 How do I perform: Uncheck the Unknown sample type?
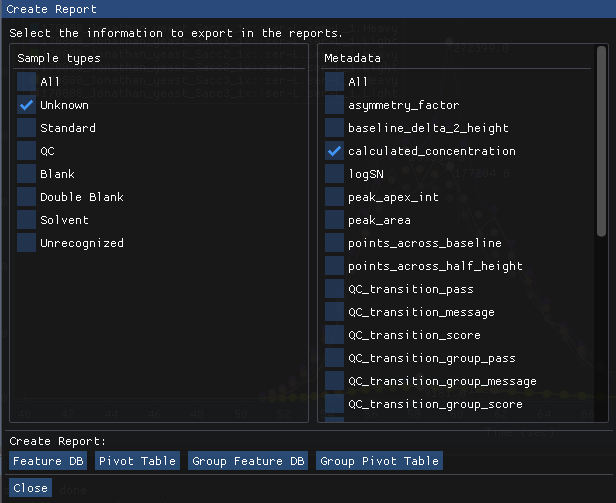pos(26,105)
